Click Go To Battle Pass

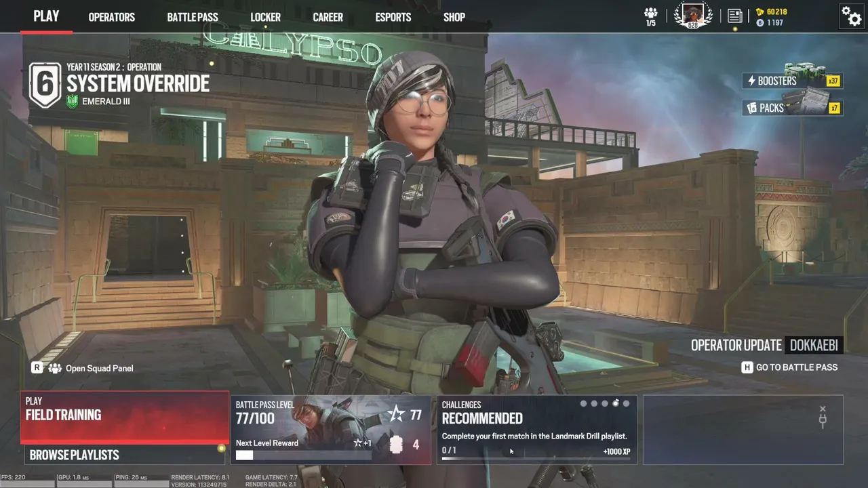coord(797,367)
